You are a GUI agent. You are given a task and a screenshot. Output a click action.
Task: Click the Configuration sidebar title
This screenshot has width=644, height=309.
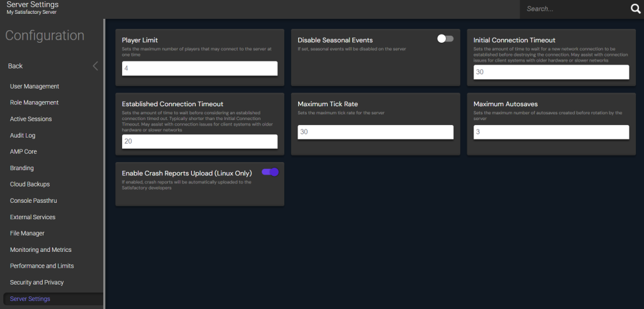[45, 36]
